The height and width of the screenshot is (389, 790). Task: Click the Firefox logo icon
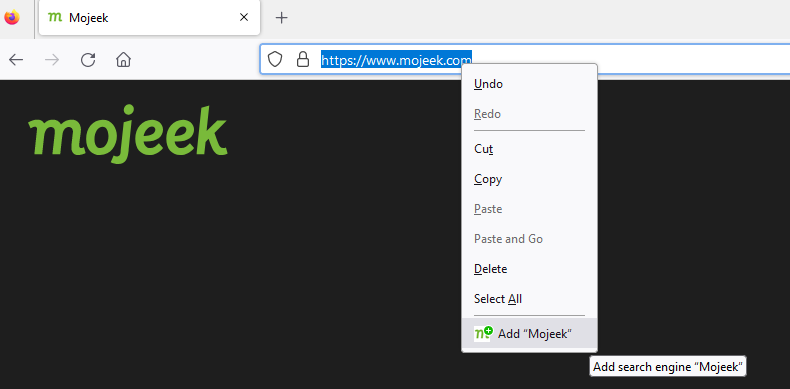tap(12, 17)
